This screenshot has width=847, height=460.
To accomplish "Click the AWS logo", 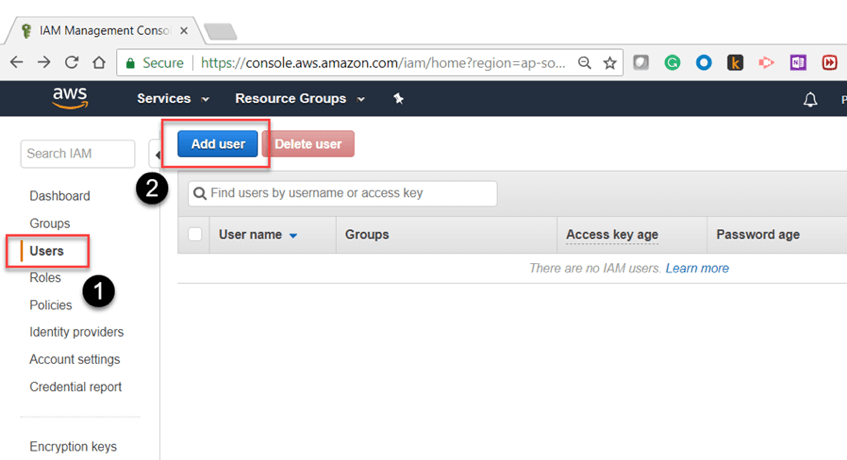I will (70, 98).
